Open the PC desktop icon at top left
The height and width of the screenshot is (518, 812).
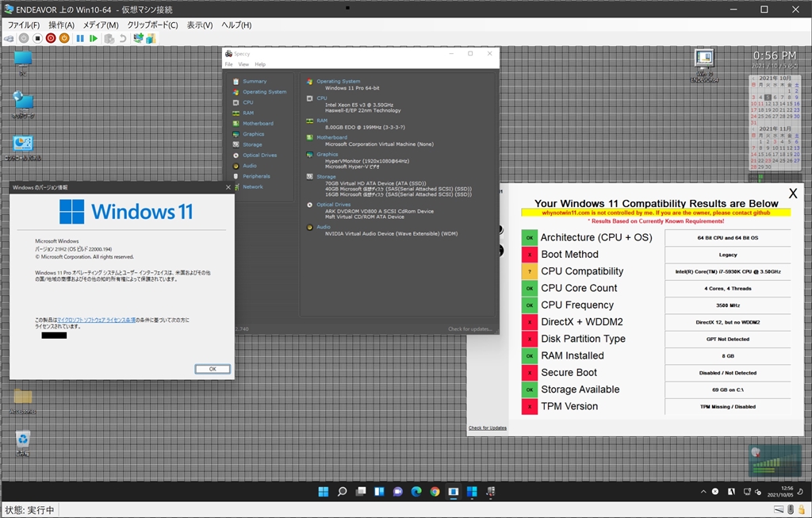[x=23, y=63]
